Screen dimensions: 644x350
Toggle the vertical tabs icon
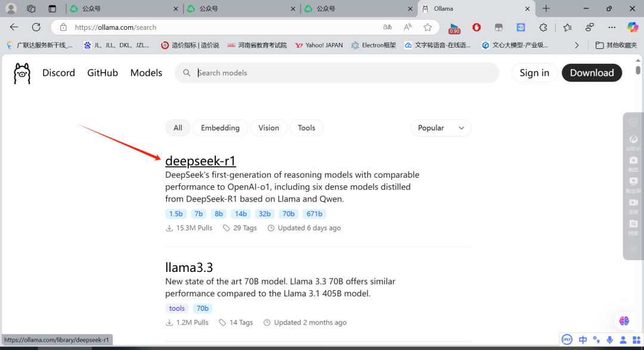[x=52, y=8]
